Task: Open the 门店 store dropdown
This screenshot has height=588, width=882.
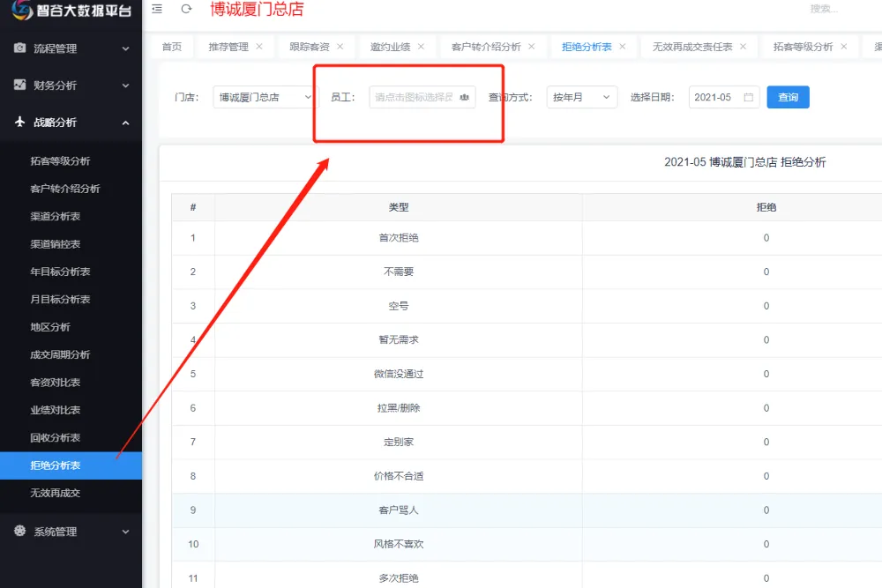Action: [265, 98]
